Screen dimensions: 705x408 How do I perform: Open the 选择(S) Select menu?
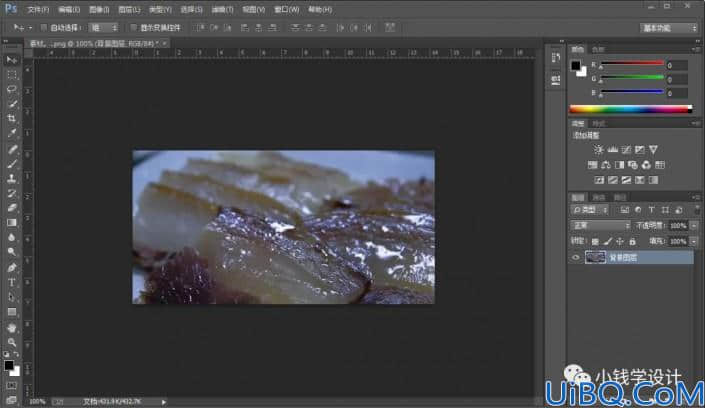pyautogui.click(x=192, y=9)
